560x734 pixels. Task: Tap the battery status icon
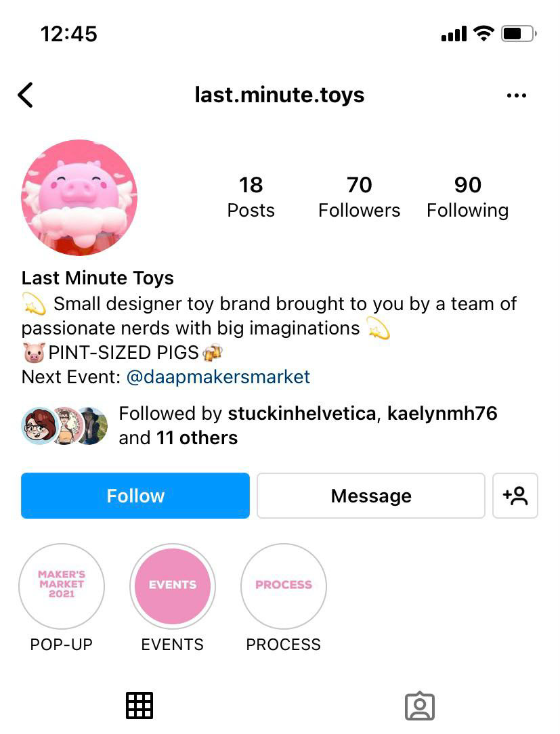pos(519,34)
